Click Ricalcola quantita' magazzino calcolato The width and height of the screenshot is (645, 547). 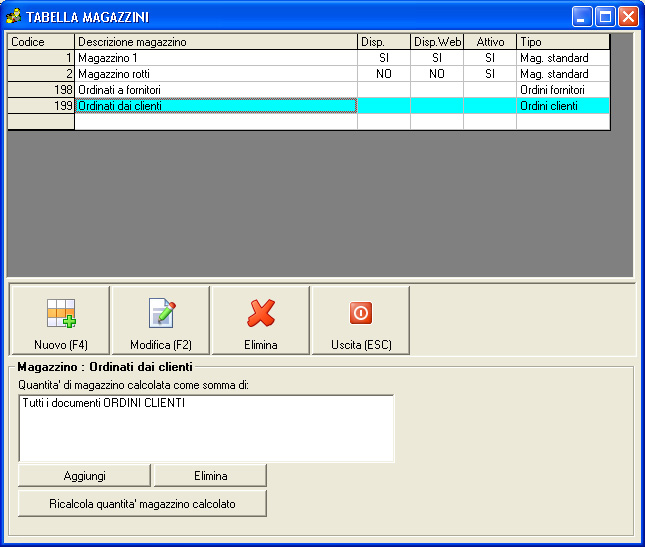tap(142, 504)
